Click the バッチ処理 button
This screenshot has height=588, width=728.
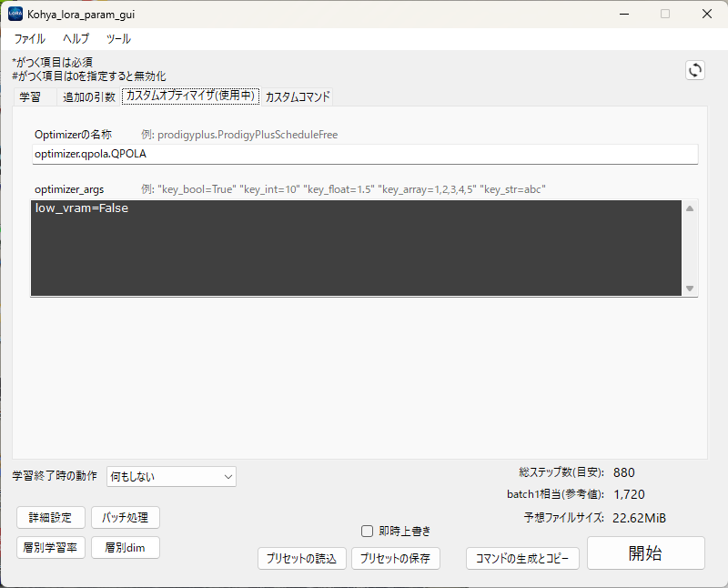[x=126, y=517]
